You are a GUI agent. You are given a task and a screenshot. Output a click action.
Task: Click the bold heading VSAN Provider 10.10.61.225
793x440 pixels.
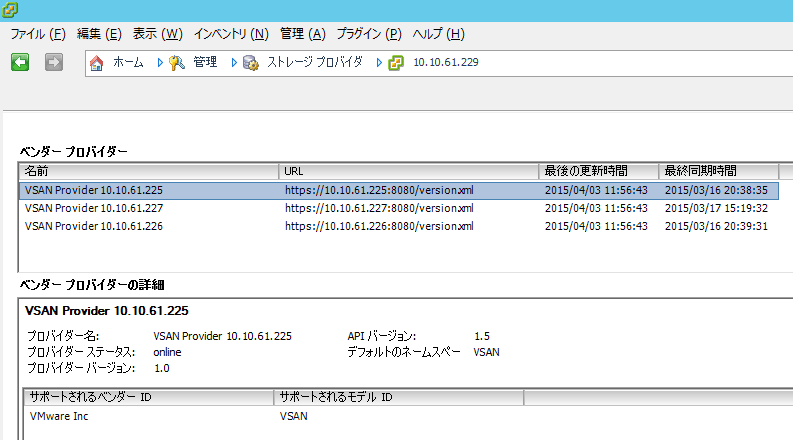(x=107, y=311)
